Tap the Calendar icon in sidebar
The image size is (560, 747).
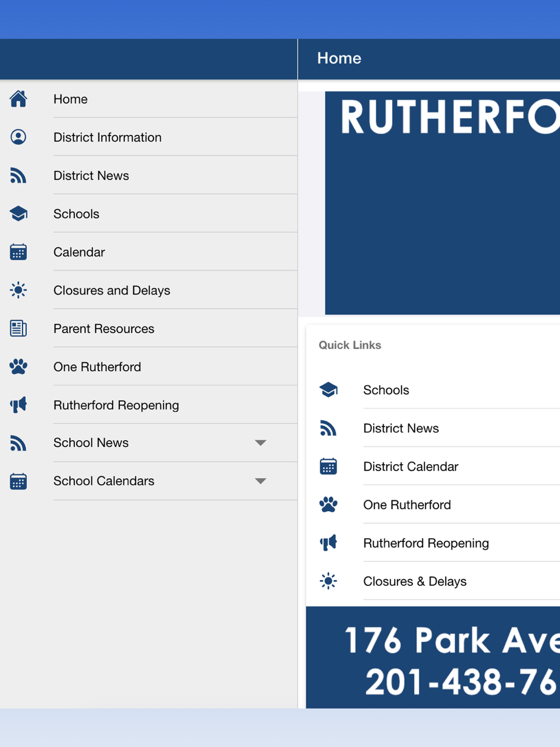tap(18, 252)
